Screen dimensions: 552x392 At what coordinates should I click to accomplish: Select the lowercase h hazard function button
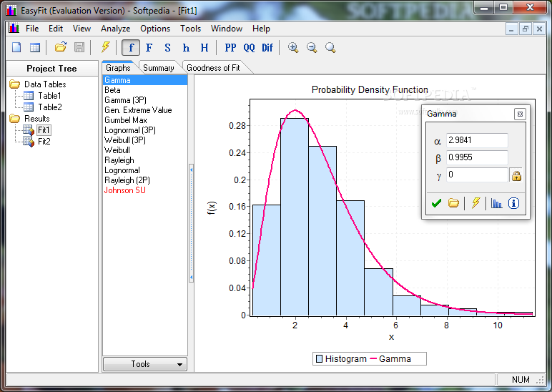[x=186, y=47]
